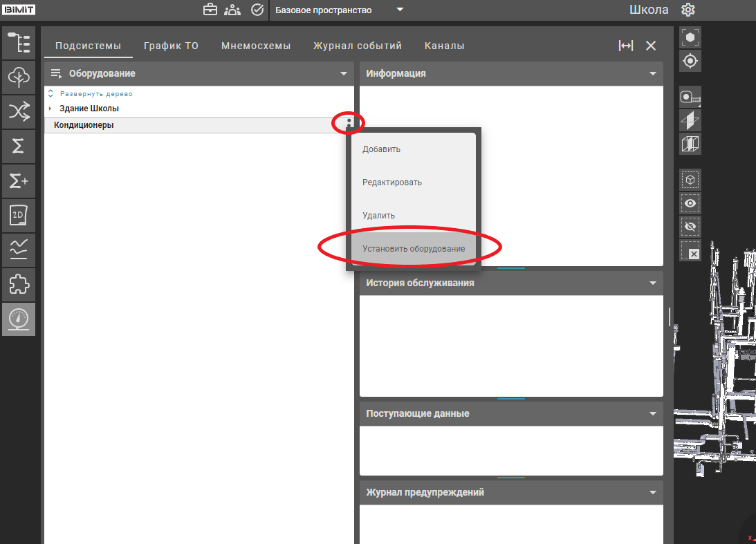Click the Развернуть дерево link
The width and height of the screenshot is (756, 544).
tap(96, 93)
